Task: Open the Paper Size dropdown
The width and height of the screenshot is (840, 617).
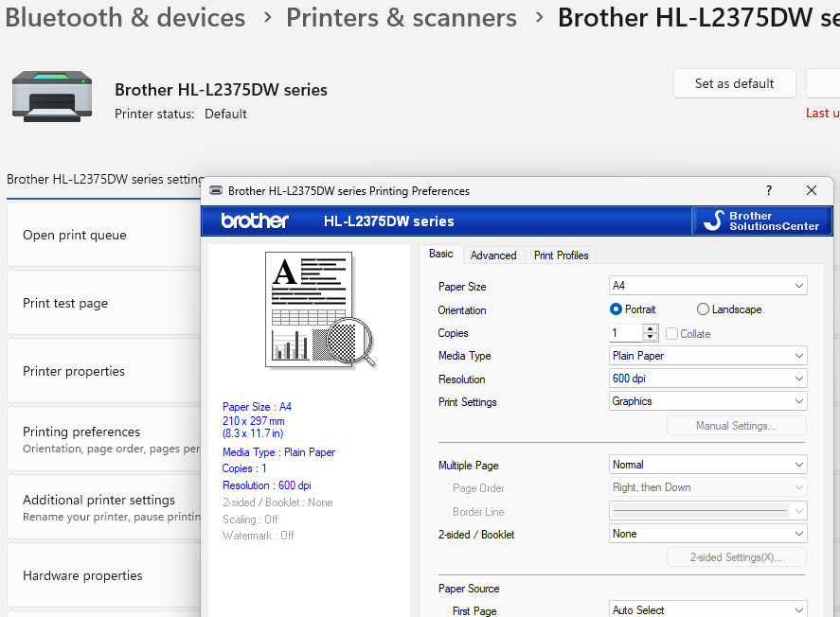Action: pos(707,286)
